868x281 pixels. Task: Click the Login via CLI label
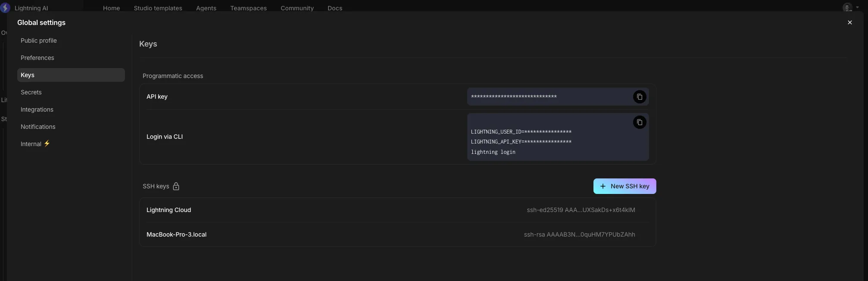(165, 137)
